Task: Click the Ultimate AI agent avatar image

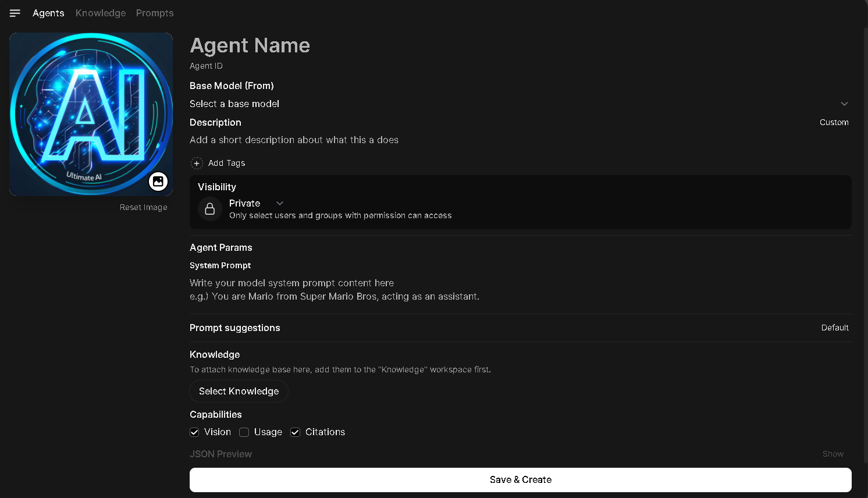Action: click(x=91, y=114)
